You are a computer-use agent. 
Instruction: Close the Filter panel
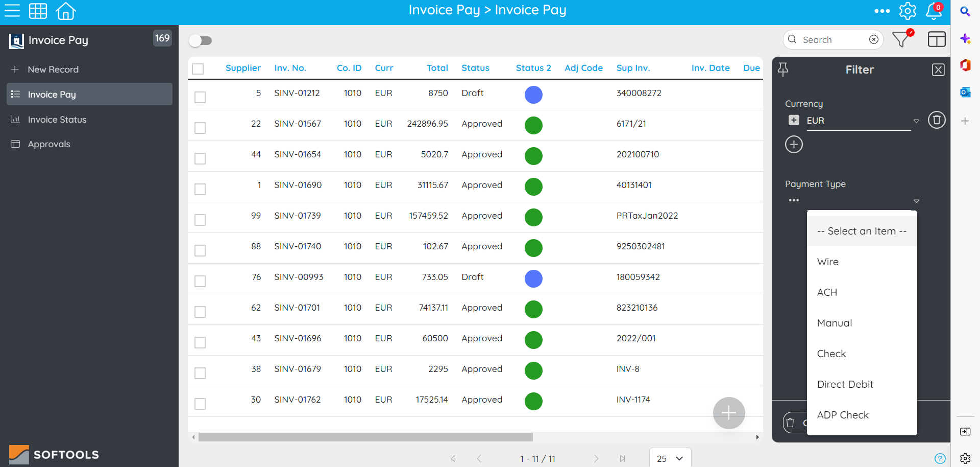(x=938, y=69)
